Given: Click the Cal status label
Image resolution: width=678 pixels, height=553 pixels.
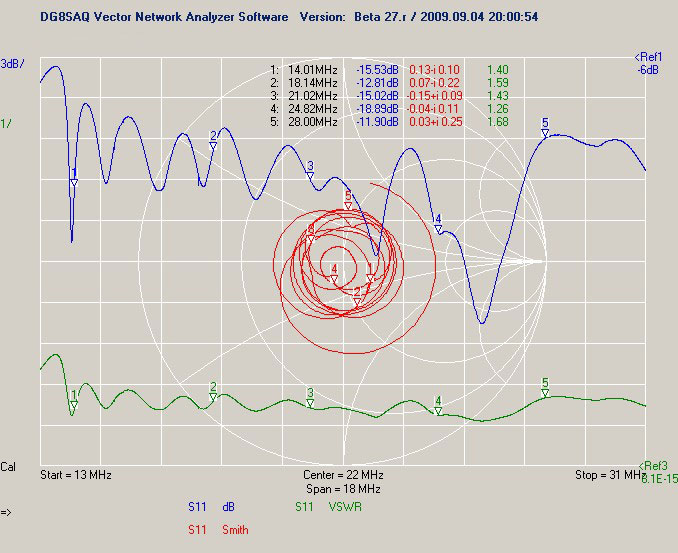Looking at the screenshot, I should pos(8,467).
